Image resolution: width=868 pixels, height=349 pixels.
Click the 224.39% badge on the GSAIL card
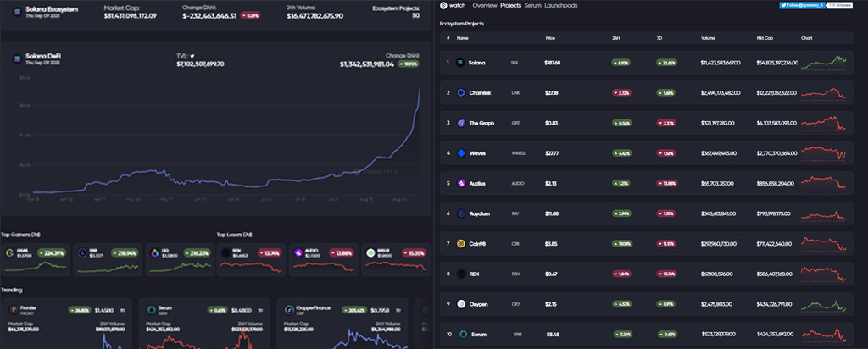[51, 252]
